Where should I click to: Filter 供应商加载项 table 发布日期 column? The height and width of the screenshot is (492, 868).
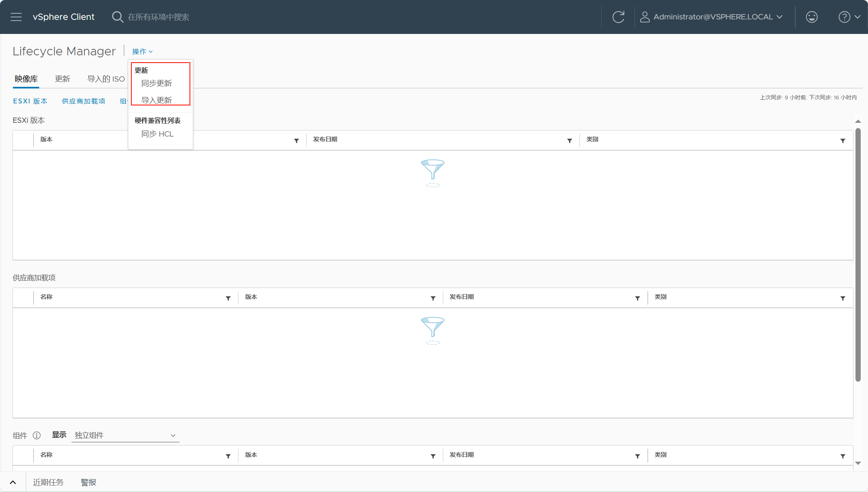637,298
